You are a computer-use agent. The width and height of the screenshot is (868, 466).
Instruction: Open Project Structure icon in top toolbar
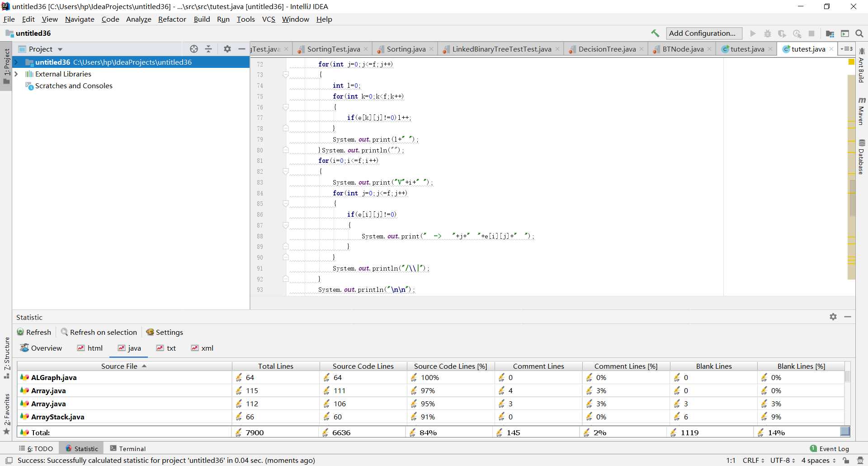click(x=830, y=33)
